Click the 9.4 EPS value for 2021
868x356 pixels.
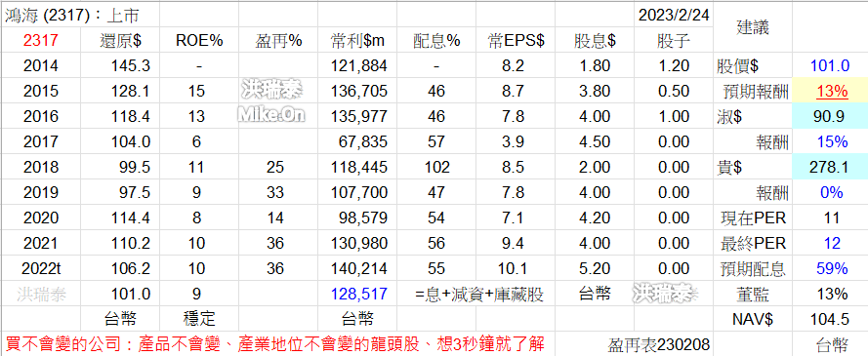513,243
